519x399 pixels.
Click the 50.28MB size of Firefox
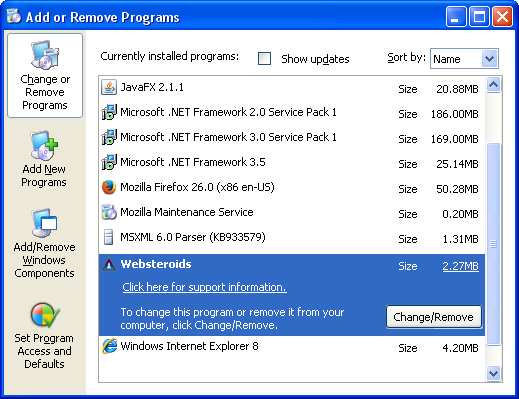(457, 189)
